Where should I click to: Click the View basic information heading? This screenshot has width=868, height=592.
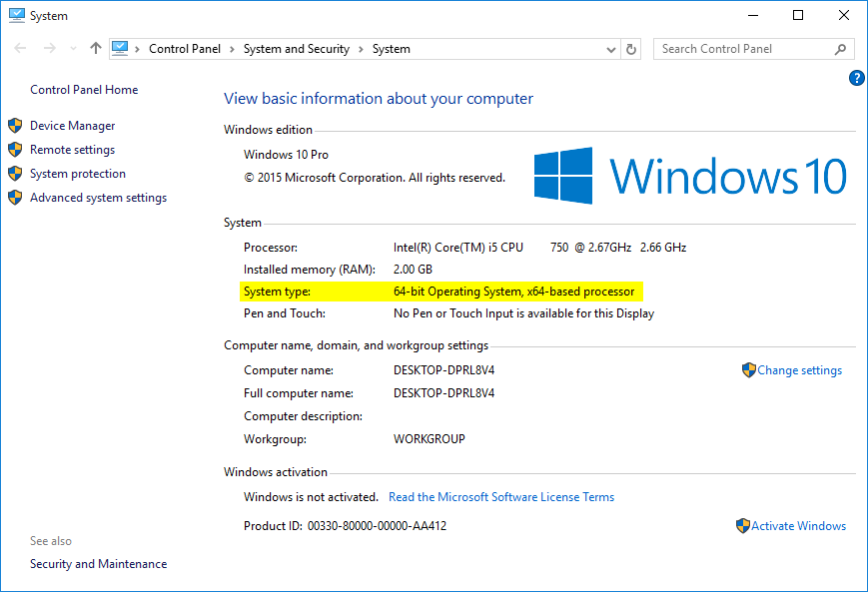[379, 99]
